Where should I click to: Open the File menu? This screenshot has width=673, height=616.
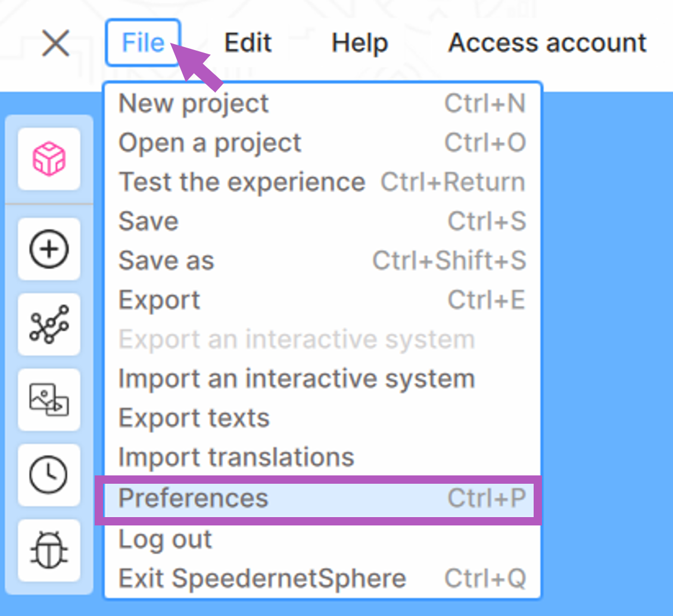point(143,43)
